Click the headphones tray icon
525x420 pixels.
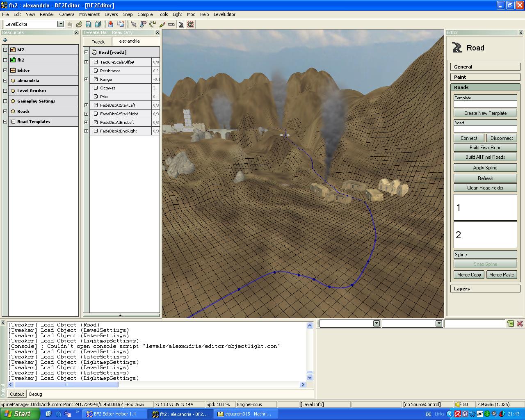465,414
